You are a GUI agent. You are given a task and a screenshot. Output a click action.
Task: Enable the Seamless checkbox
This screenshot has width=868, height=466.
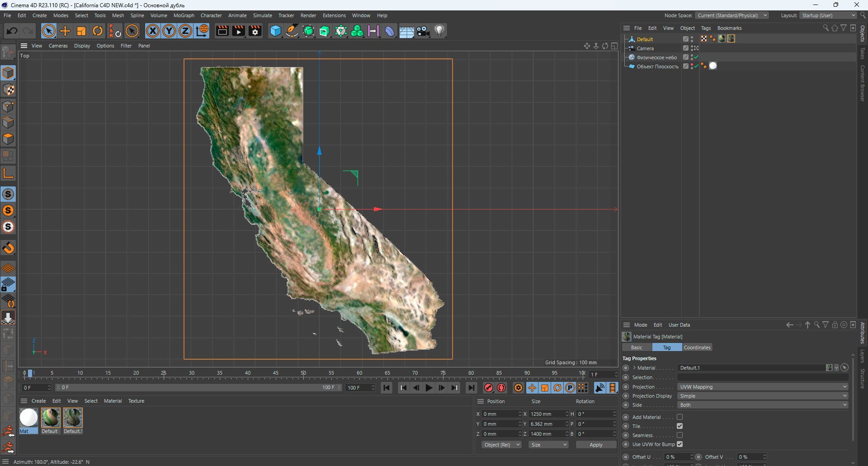coord(679,435)
